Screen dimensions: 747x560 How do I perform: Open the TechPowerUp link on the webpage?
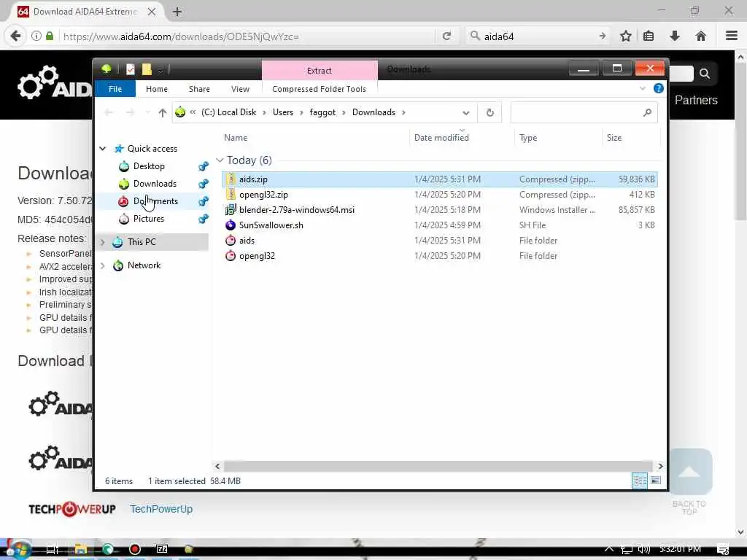coord(161,509)
